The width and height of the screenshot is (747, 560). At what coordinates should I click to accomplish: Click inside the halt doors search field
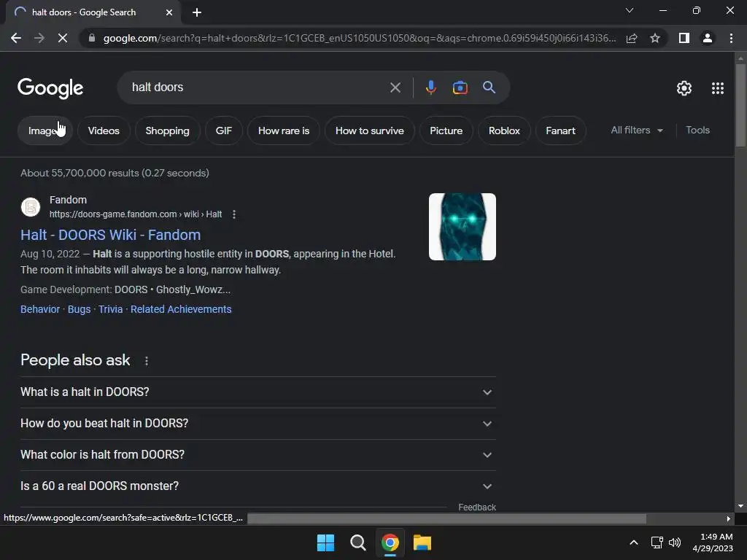258,87
